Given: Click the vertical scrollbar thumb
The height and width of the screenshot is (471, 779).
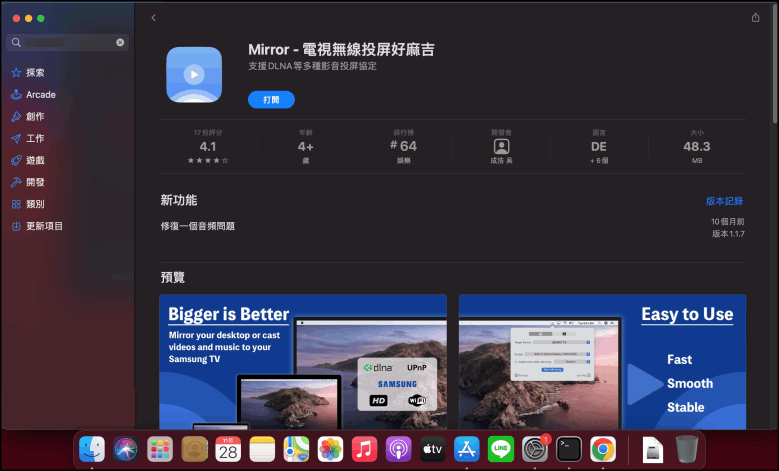Looking at the screenshot, I should coord(775,63).
